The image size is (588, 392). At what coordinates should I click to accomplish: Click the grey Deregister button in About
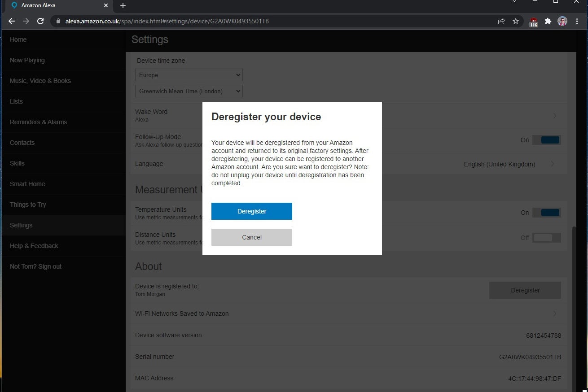coord(525,290)
